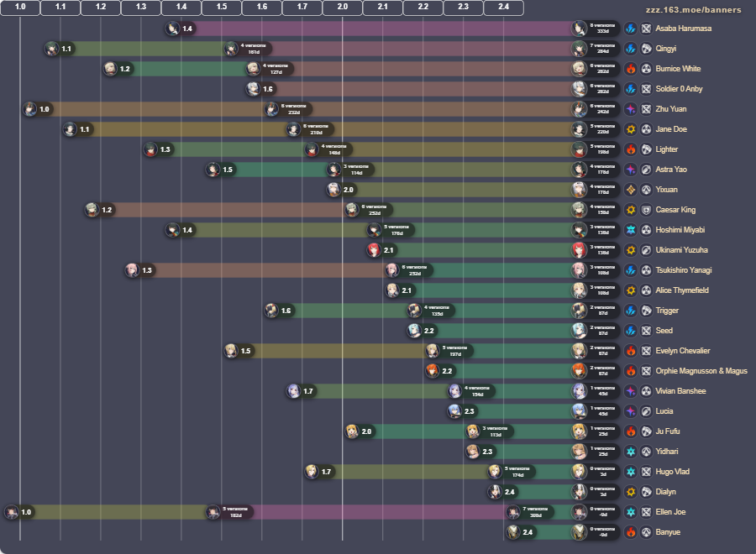Click Ellen Joe's 1.0 banner marker
Image resolution: width=756 pixels, height=554 pixels.
coord(19,512)
